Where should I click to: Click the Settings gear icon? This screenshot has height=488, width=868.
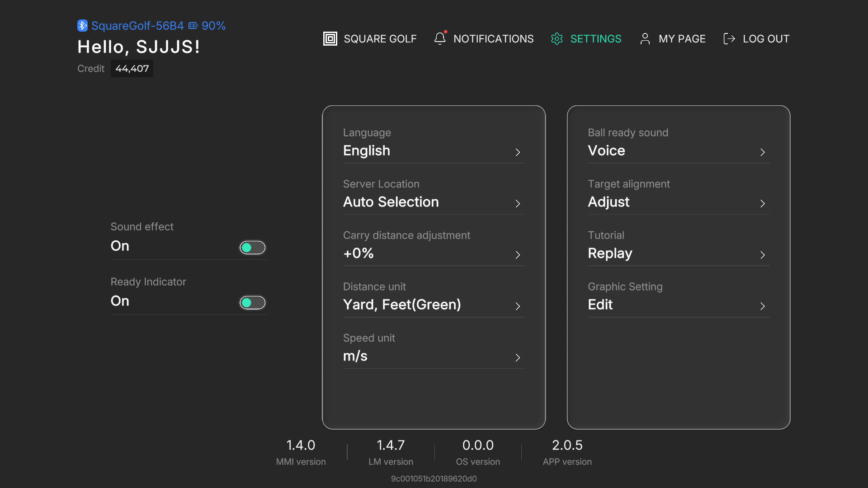pyautogui.click(x=557, y=39)
